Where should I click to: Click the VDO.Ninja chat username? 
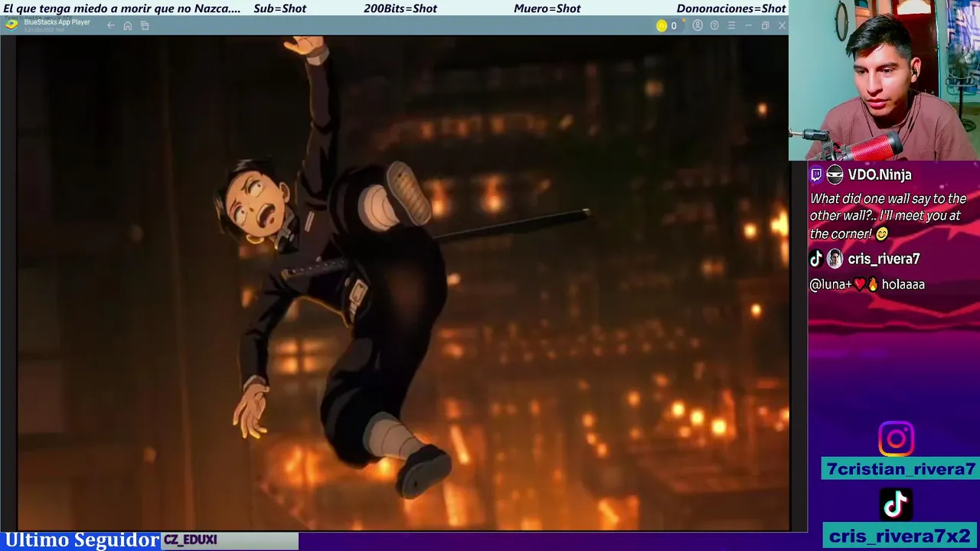(880, 174)
